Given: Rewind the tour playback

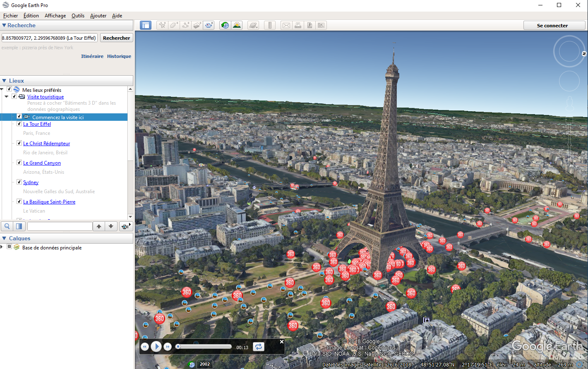Looking at the screenshot, I should click(x=145, y=347).
